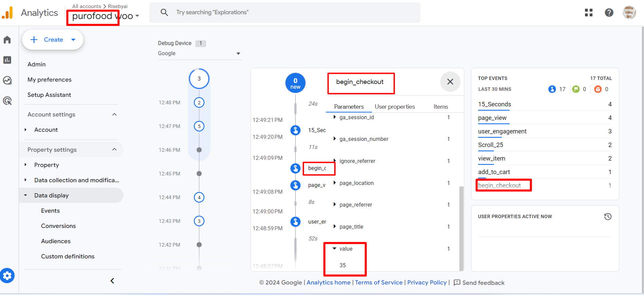Click the user properties history icon
Image resolution: width=644 pixels, height=295 pixels.
608,216
